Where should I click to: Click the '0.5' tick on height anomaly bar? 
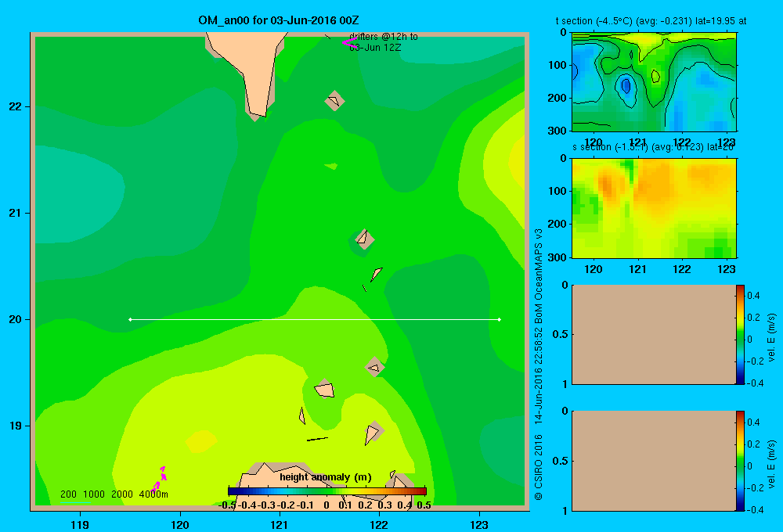(424, 505)
